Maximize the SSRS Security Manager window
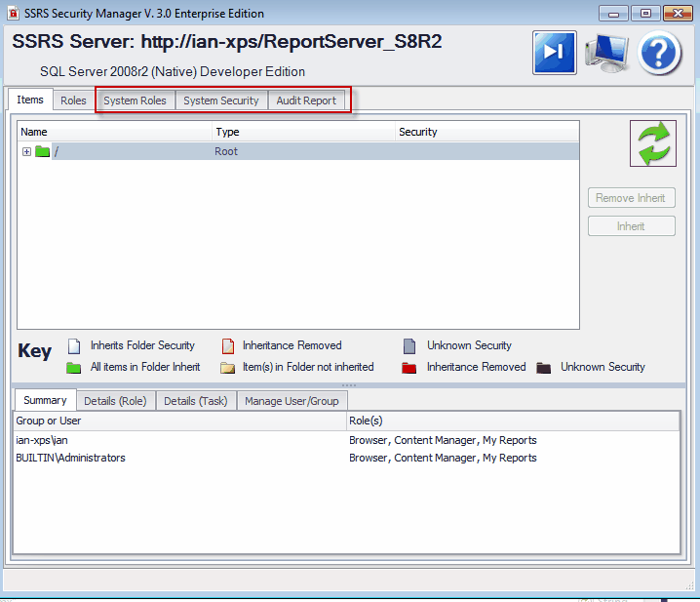Viewport: 700px width, 602px height. 645,14
